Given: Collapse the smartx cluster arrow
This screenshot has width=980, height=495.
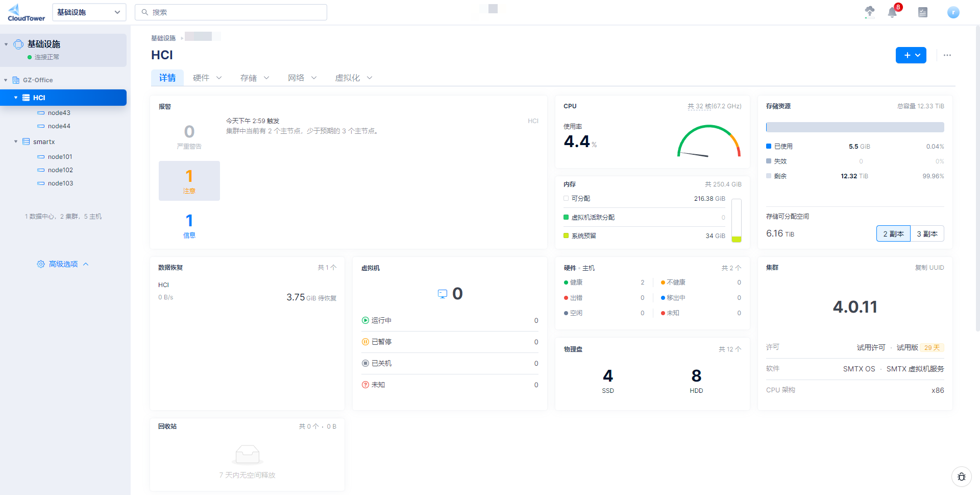Looking at the screenshot, I should click(16, 142).
